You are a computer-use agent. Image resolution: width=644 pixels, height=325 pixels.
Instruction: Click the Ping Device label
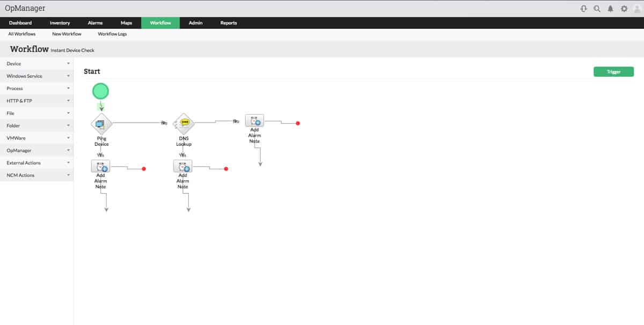pyautogui.click(x=101, y=142)
